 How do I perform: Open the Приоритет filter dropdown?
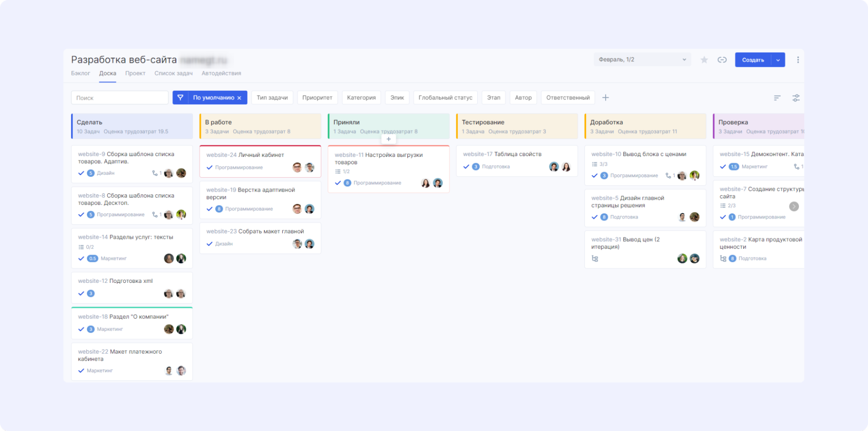tap(317, 98)
